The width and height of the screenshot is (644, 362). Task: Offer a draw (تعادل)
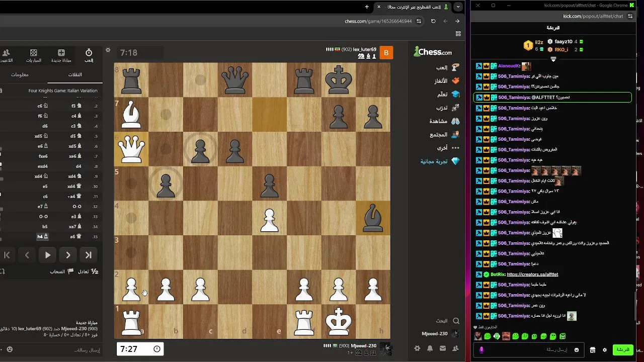click(88, 271)
